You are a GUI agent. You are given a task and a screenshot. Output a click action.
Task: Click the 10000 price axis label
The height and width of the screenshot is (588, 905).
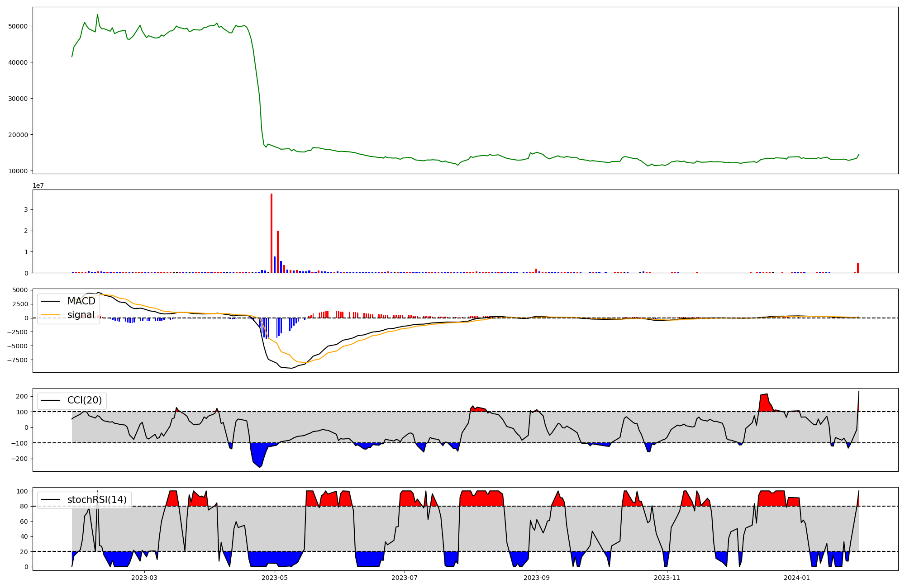click(18, 171)
